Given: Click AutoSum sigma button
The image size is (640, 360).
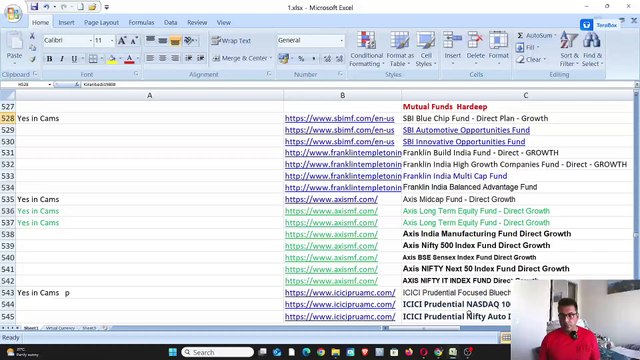Looking at the screenshot, I should coord(536,36).
